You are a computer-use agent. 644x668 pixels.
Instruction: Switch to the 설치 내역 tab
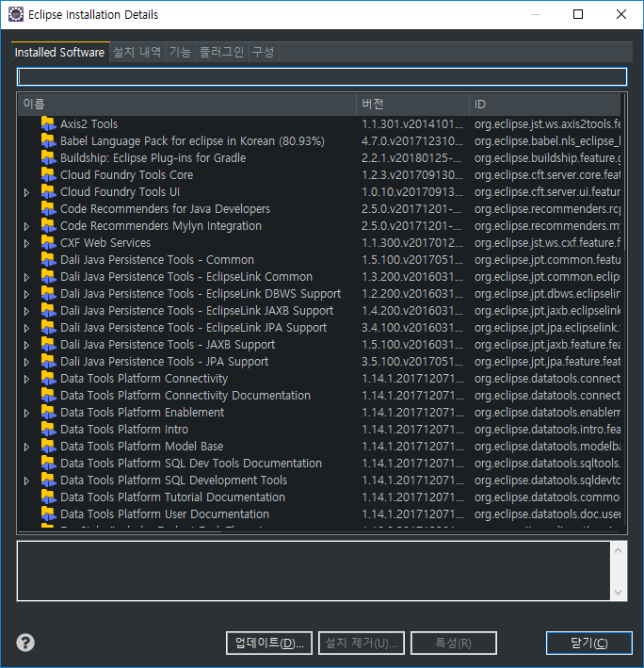coord(137,53)
